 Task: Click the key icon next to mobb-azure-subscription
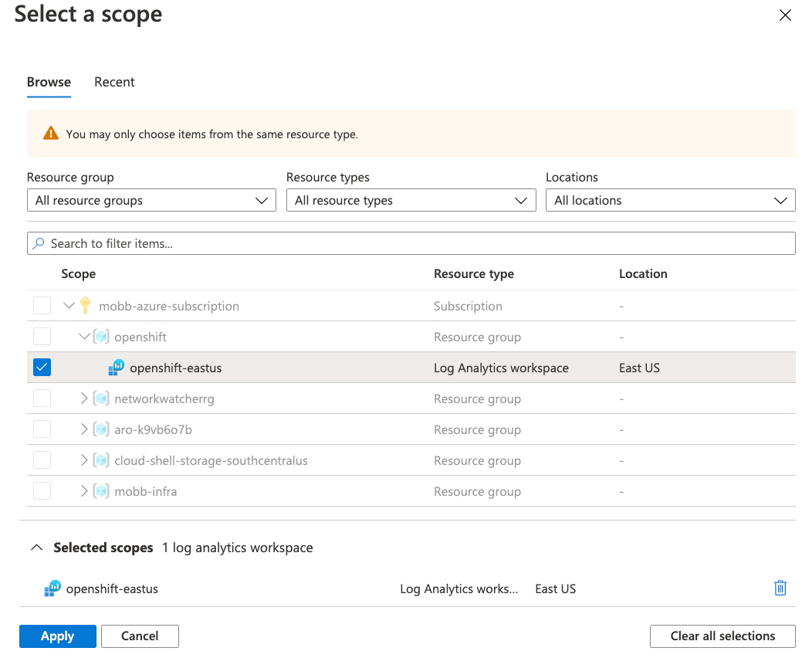coord(85,305)
